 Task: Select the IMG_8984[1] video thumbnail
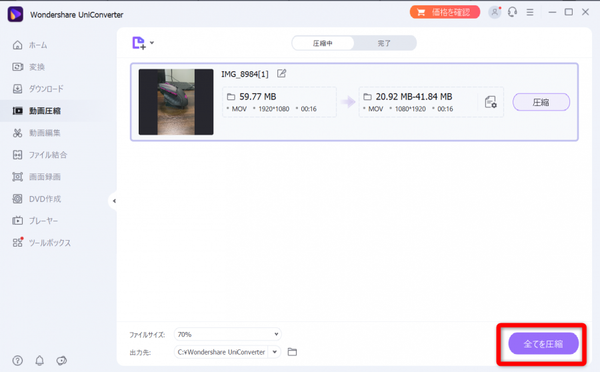(176, 102)
